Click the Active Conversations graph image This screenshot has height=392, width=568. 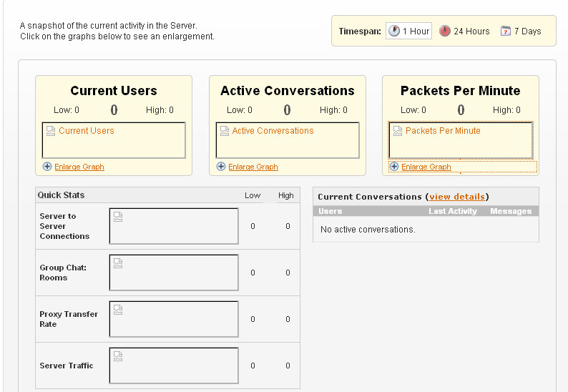[x=288, y=140]
